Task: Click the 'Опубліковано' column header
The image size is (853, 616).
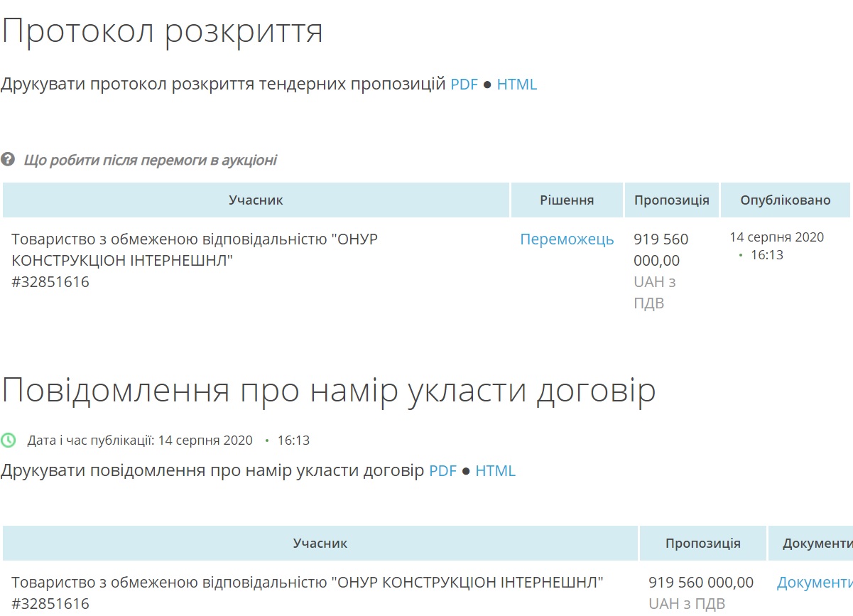Action: [x=785, y=200]
